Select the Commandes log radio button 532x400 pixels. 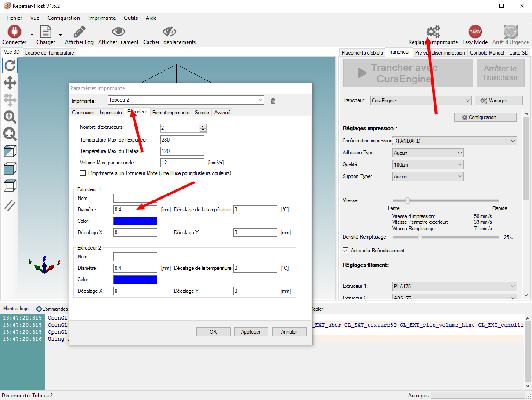[x=39, y=309]
